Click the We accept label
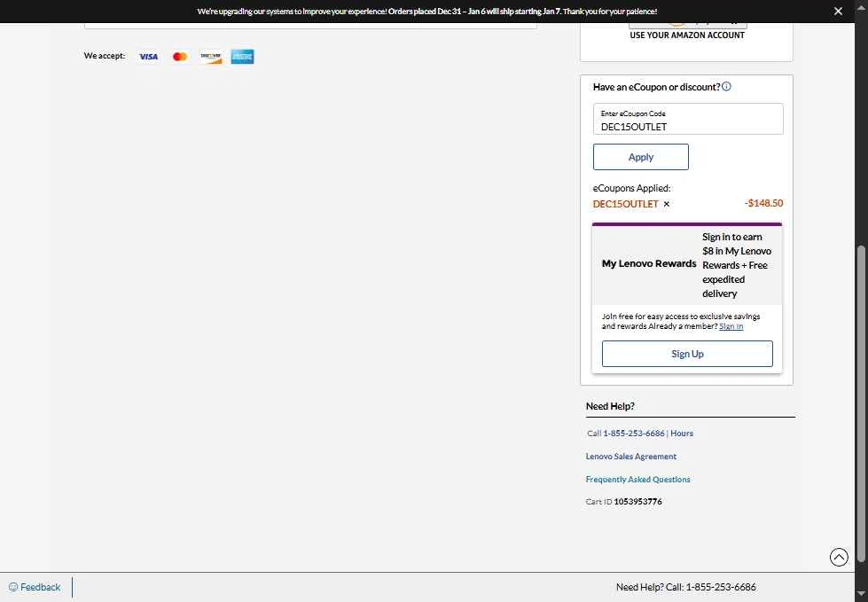Viewport: 868px width, 602px height. [105, 56]
